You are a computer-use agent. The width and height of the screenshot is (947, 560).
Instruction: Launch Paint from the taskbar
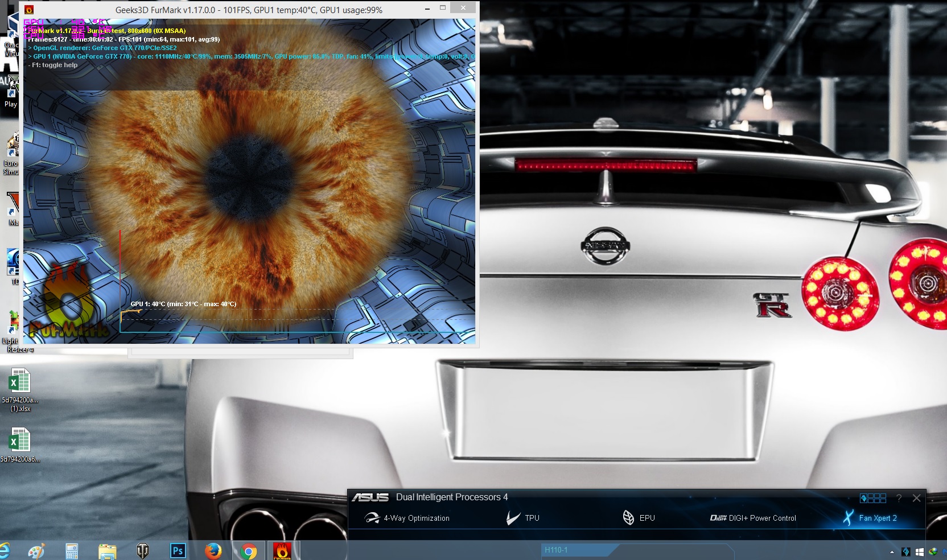pyautogui.click(x=36, y=551)
